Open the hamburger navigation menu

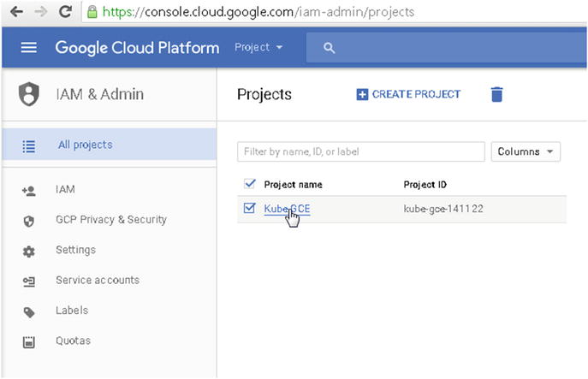(28, 48)
